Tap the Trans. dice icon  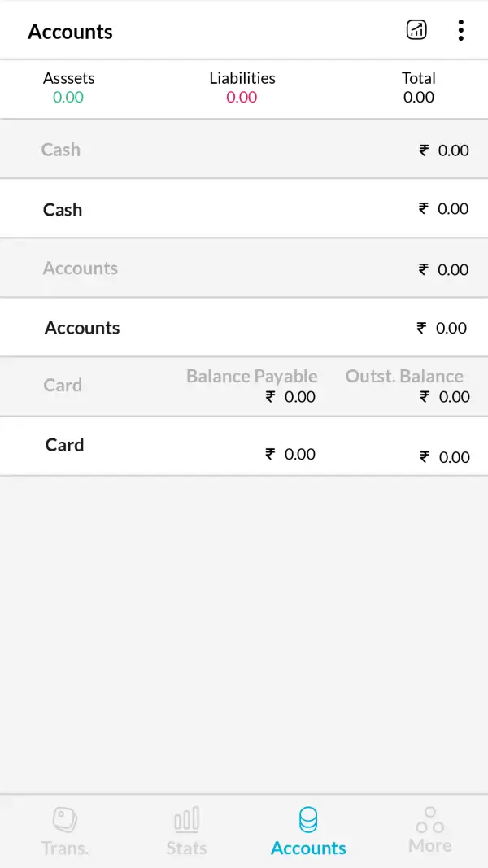[x=65, y=819]
